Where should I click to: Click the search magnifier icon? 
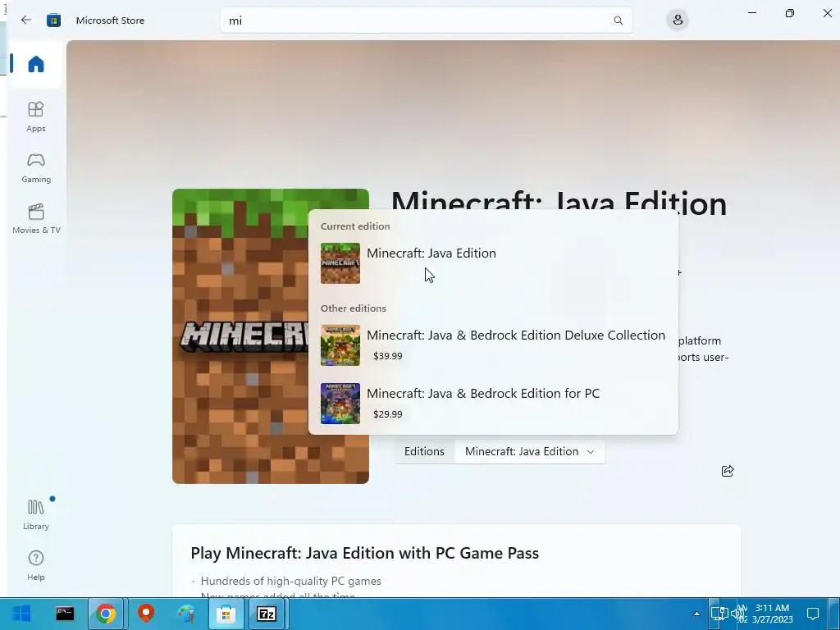click(x=619, y=21)
